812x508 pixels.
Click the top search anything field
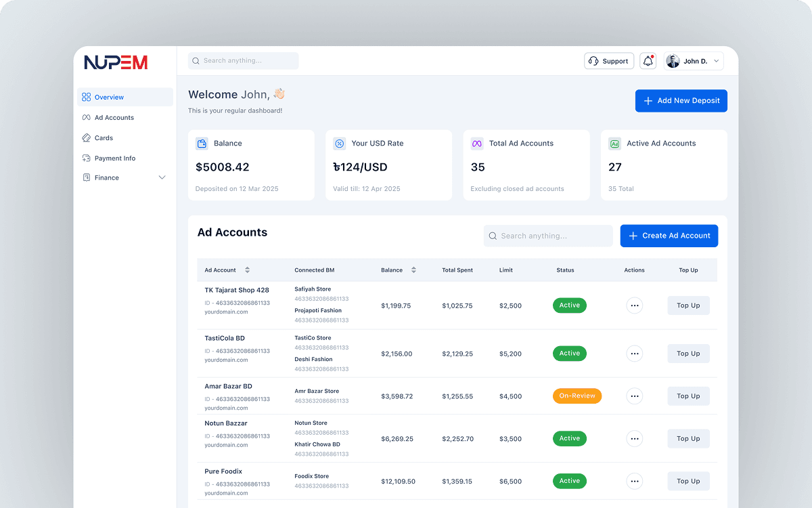pos(242,60)
